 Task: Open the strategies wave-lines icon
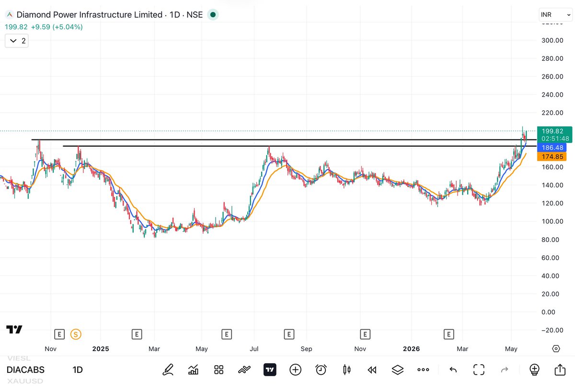[x=244, y=369]
